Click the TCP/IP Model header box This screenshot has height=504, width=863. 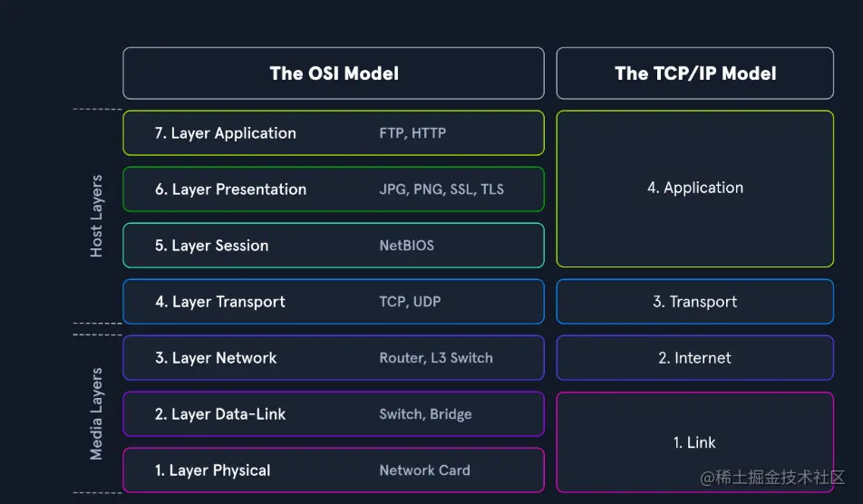pos(694,73)
